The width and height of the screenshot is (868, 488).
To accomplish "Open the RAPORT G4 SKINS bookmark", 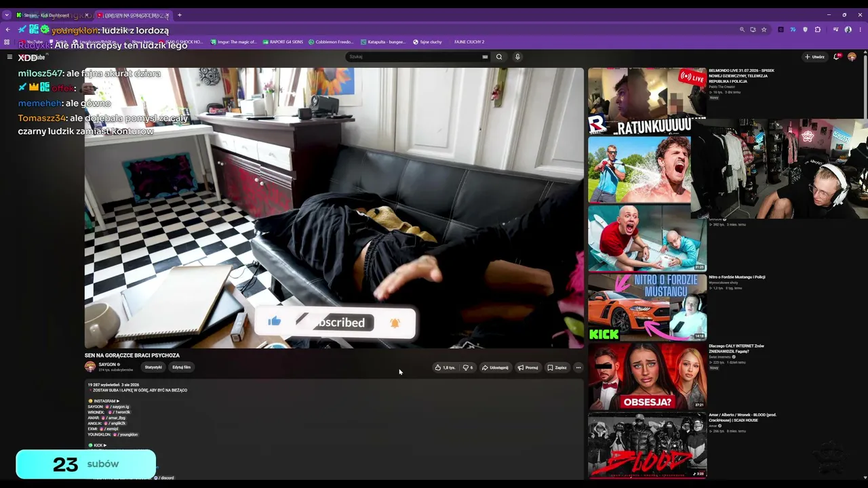I will pos(282,42).
